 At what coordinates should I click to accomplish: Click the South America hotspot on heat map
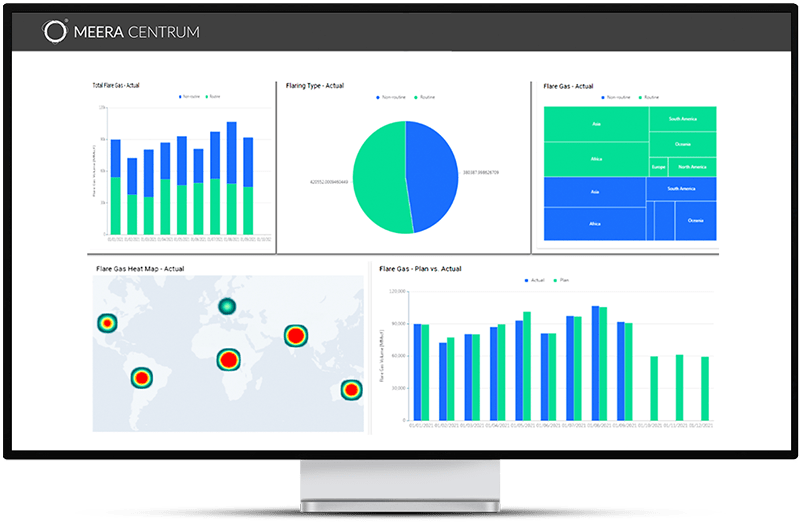coord(141,378)
